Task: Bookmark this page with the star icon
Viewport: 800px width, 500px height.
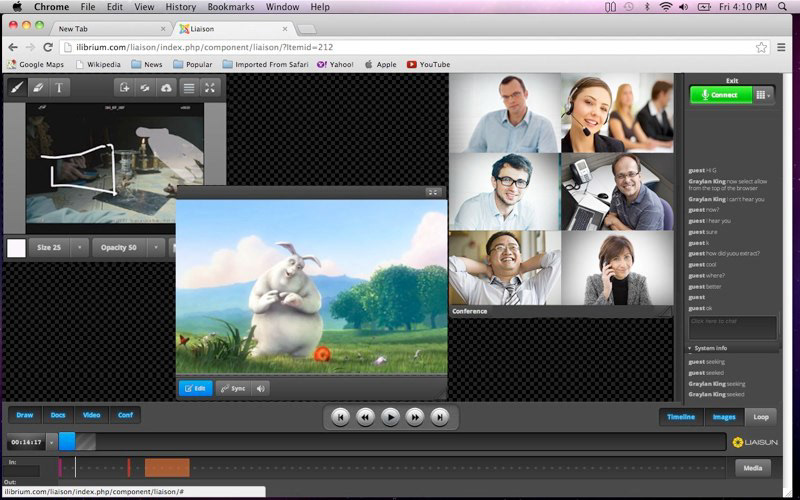Action: click(x=761, y=47)
